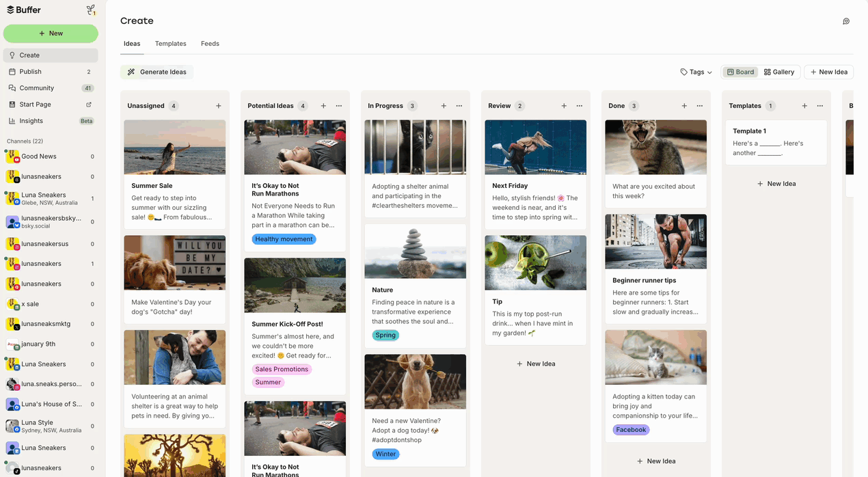Viewport: 868px width, 477px height.
Task: Open the Template 1 card
Action: pos(776,142)
